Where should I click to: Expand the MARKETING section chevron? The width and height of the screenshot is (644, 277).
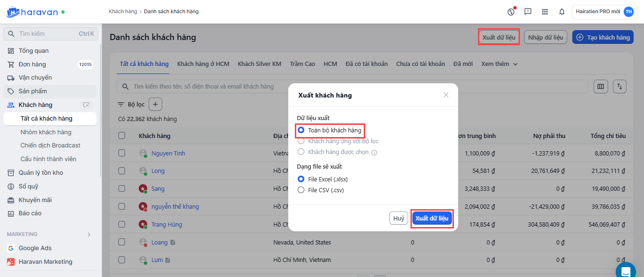coord(89,234)
